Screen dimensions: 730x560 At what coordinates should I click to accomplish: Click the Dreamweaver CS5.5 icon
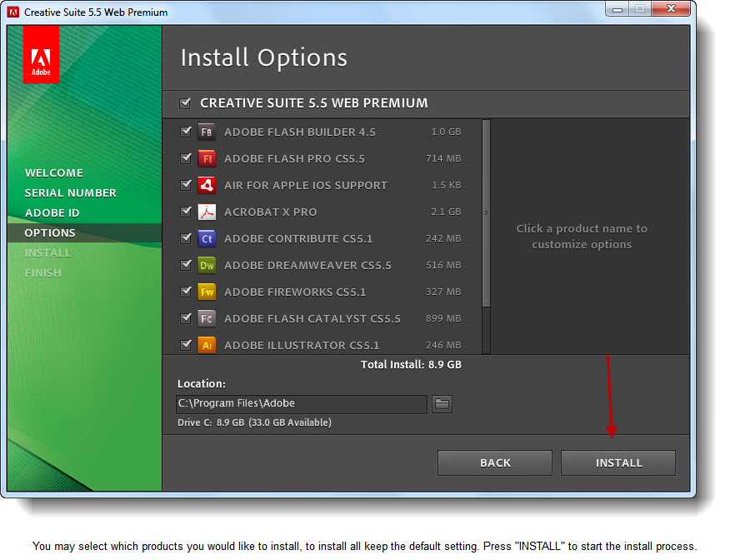tap(207, 265)
